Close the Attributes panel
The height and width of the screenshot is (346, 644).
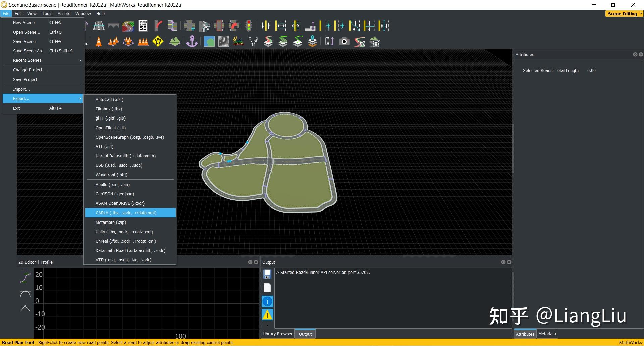641,54
